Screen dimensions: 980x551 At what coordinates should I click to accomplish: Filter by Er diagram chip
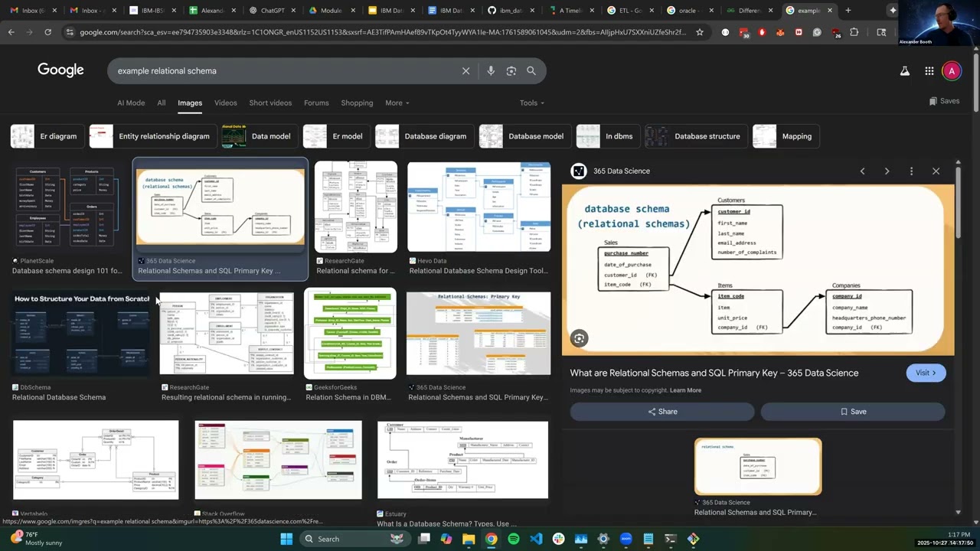(x=47, y=136)
